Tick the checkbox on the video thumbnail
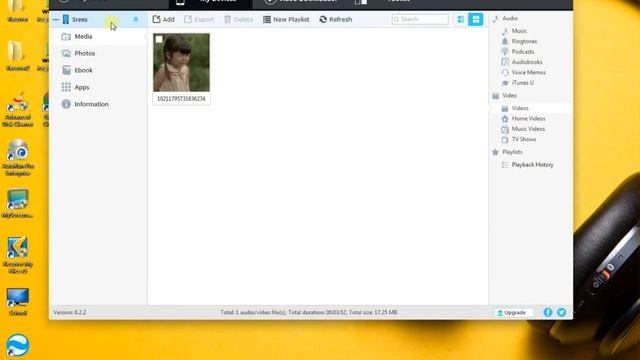Viewport: 640px width, 360px height. click(159, 39)
